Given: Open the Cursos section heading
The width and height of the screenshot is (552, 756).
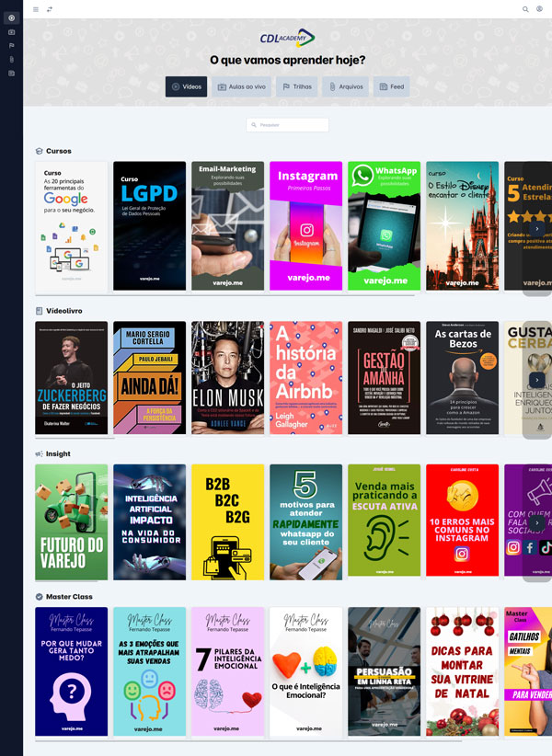Looking at the screenshot, I should pos(58,151).
